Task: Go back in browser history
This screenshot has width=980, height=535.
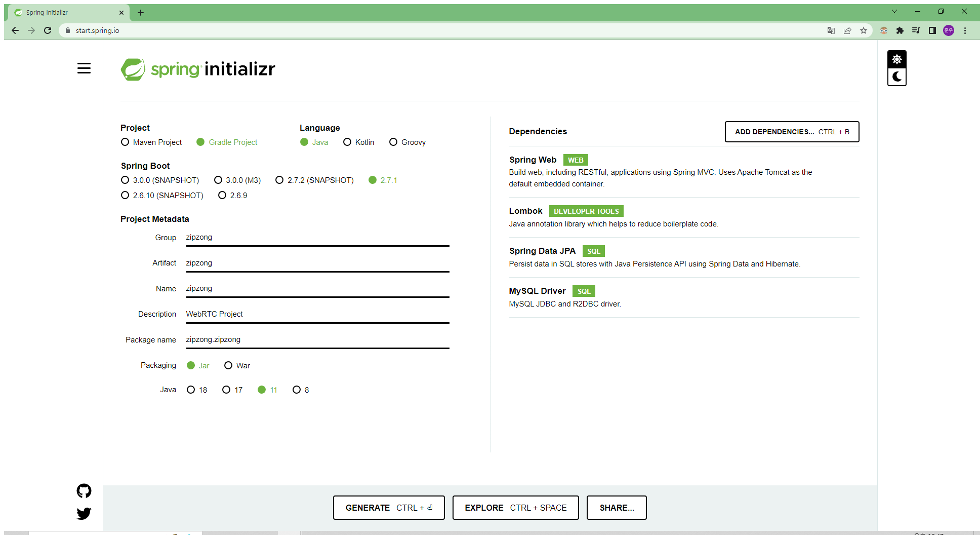Action: 15,30
